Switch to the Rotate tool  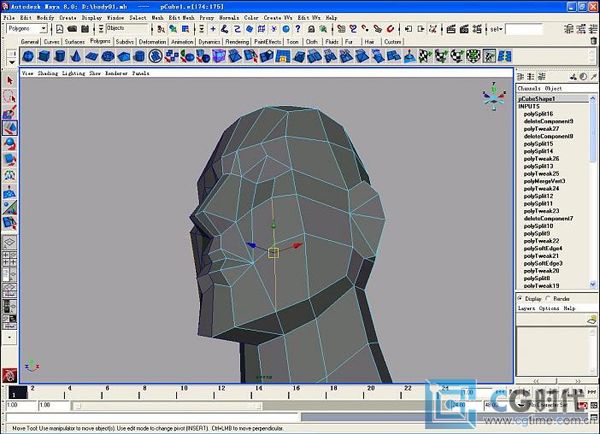pos(10,144)
